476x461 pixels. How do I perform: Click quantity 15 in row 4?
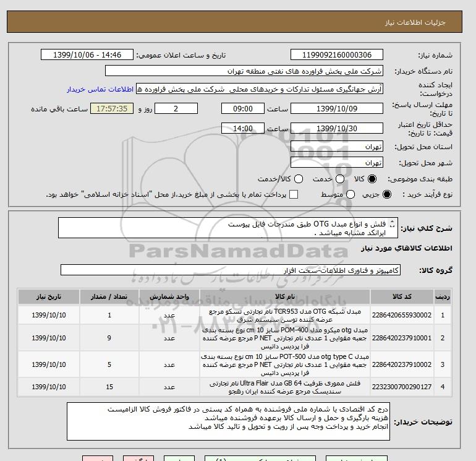pyautogui.click(x=109, y=387)
